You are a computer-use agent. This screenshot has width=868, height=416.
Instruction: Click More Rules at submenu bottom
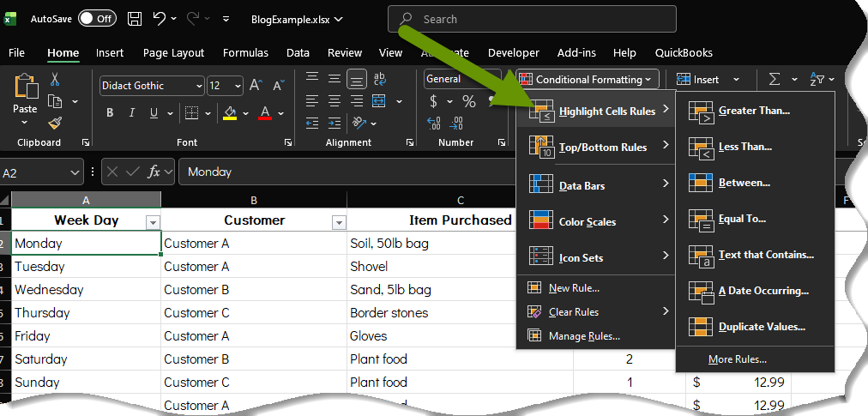point(737,359)
